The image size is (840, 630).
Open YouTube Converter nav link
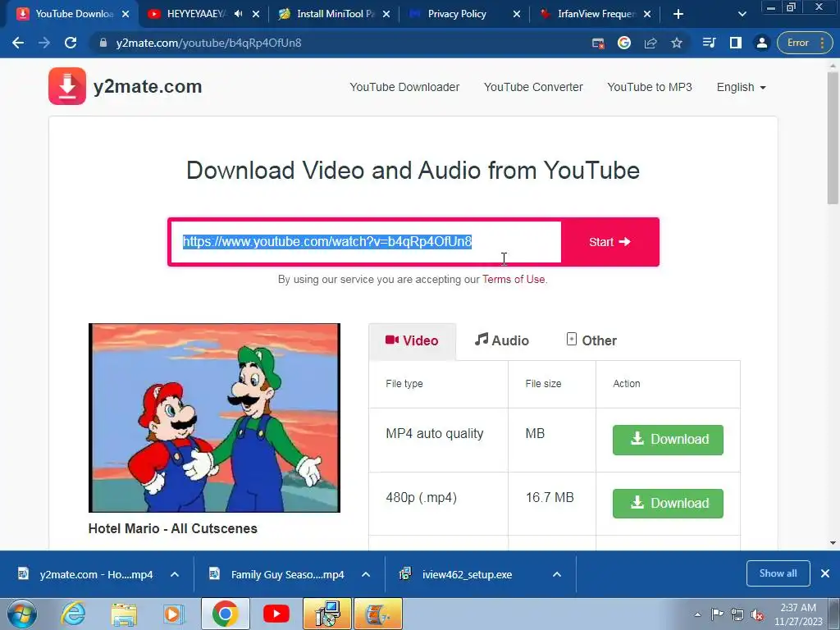coord(533,87)
